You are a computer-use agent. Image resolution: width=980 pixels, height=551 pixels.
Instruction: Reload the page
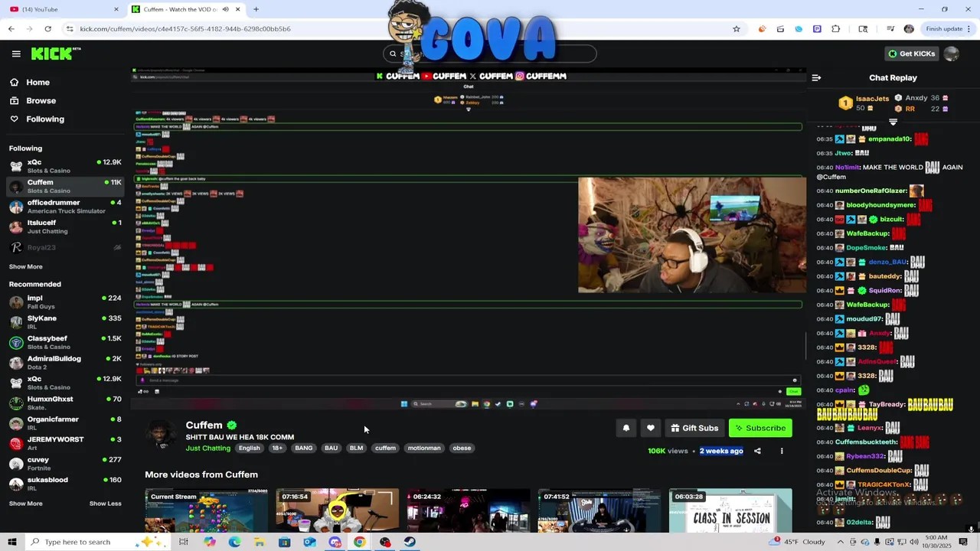(x=47, y=29)
